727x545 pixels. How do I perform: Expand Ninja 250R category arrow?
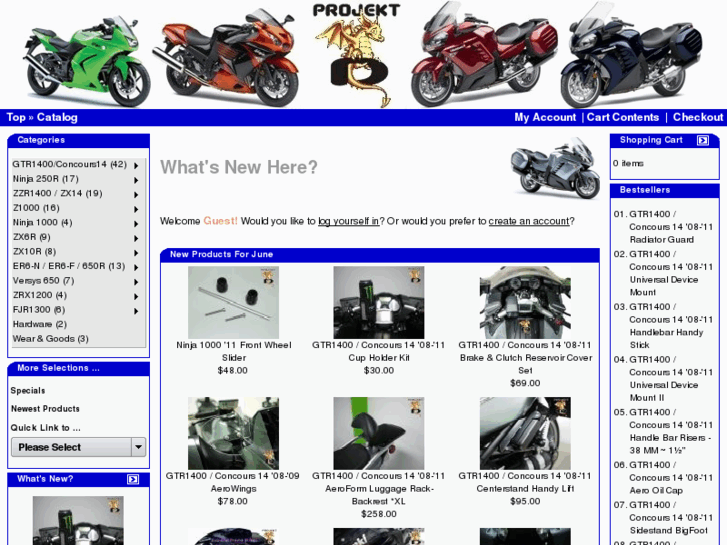pyautogui.click(x=136, y=180)
